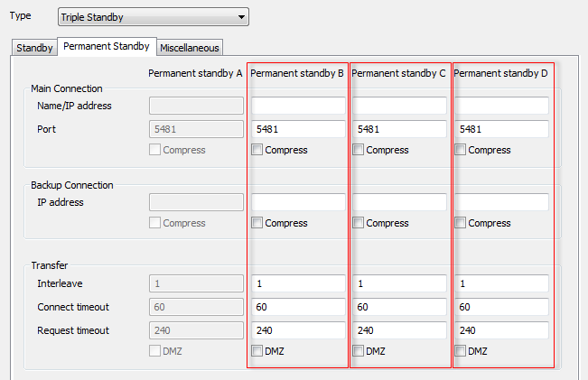Click the Port field for standby C
Image resolution: width=588 pixels, height=380 pixels.
(399, 129)
